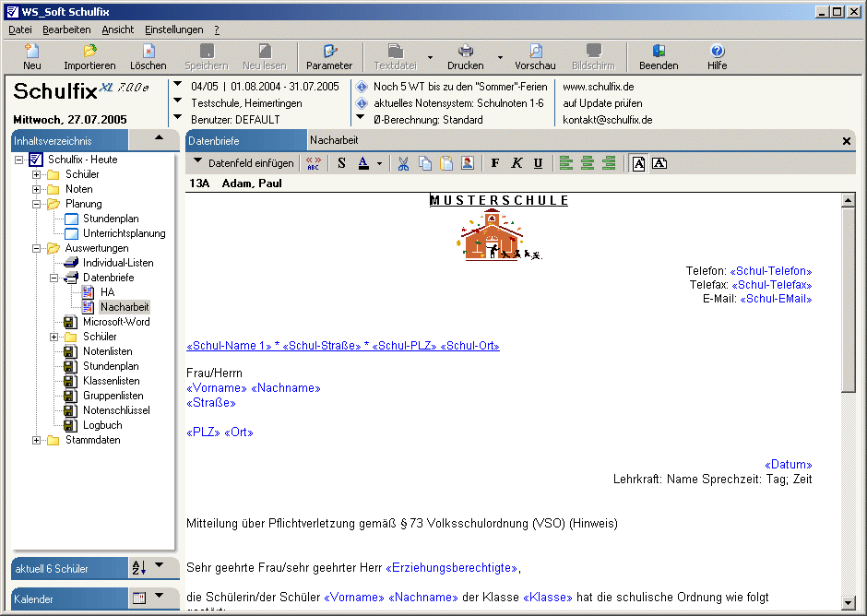Collapse the Planung tree folder

[x=37, y=204]
